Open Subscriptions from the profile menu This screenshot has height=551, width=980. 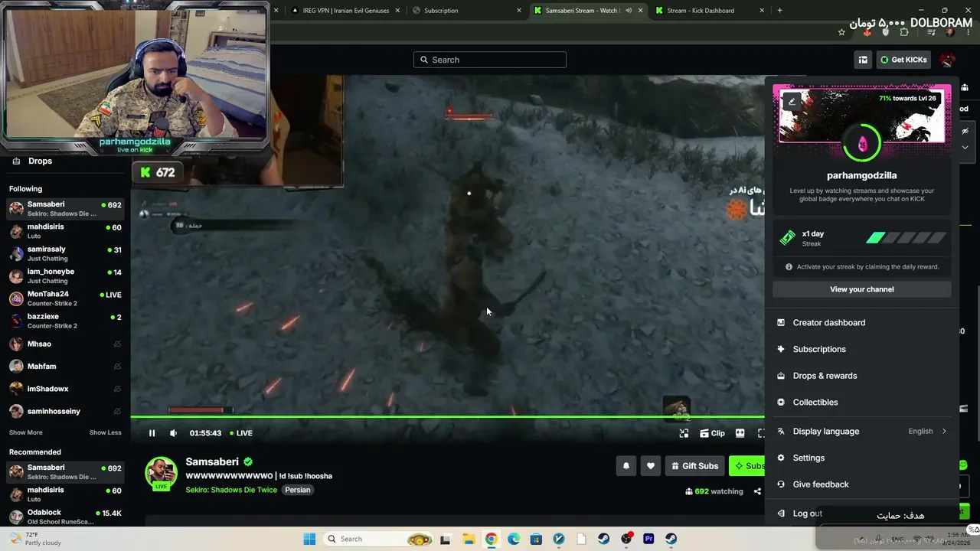(862, 349)
